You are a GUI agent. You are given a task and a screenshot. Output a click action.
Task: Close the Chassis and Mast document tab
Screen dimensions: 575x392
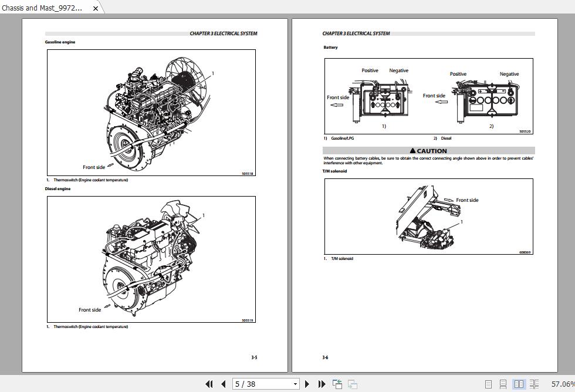click(x=95, y=8)
